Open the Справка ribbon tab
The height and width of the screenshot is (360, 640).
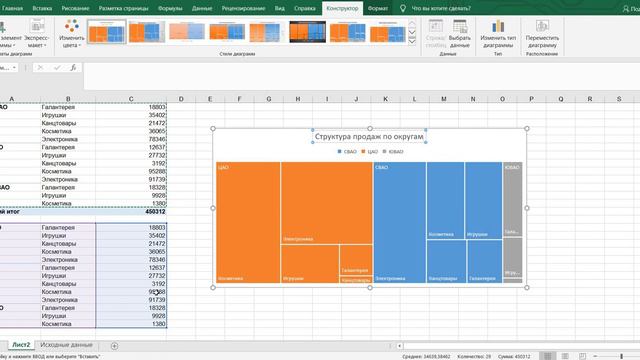pyautogui.click(x=304, y=8)
